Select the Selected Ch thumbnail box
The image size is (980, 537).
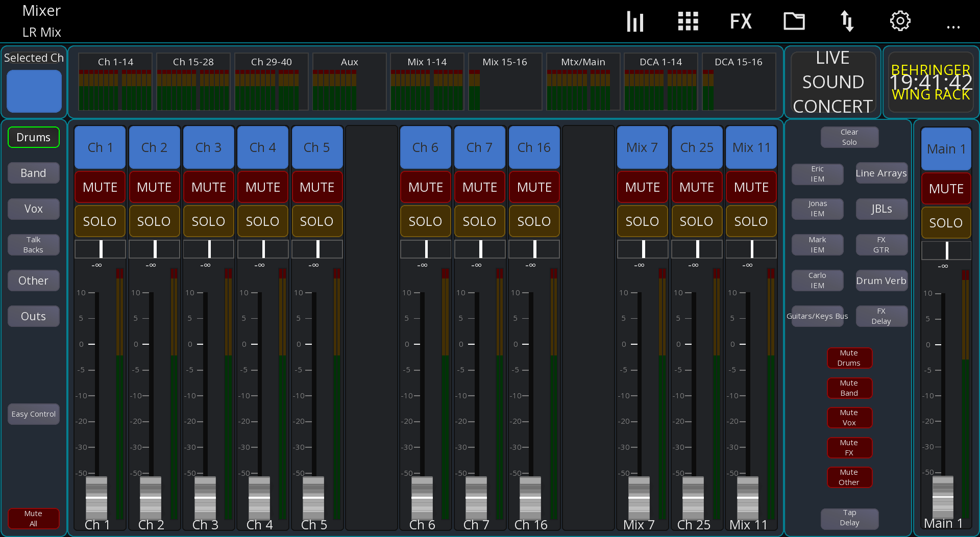(34, 91)
